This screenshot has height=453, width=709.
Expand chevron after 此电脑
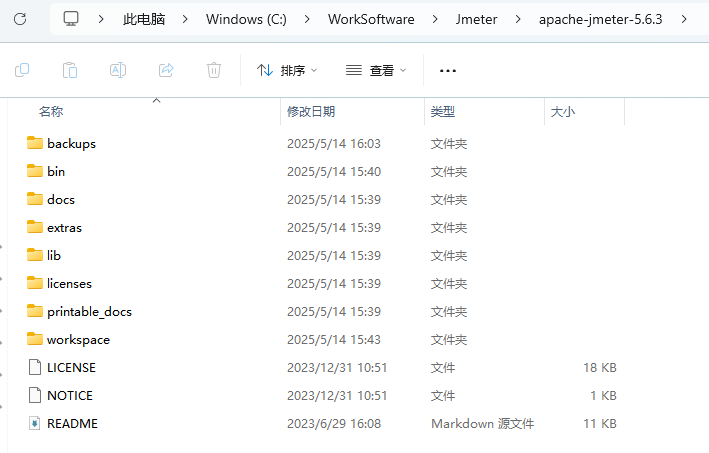[x=185, y=19]
